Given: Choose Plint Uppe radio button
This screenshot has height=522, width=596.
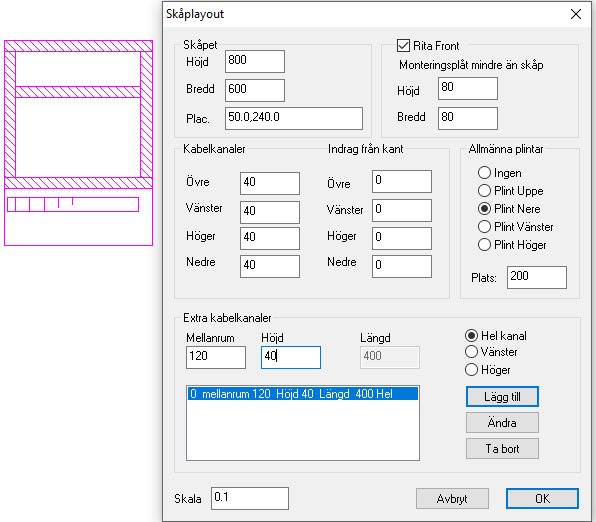Looking at the screenshot, I should [x=484, y=190].
